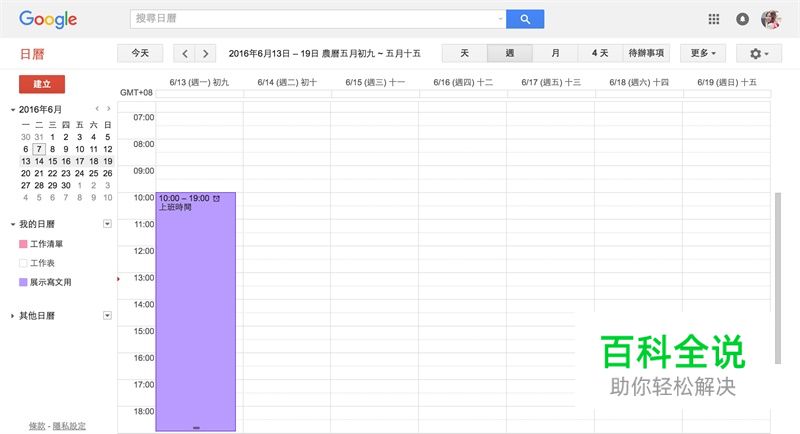Image resolution: width=800 pixels, height=434 pixels.
Task: Switch to the 週 week view
Action: point(510,54)
